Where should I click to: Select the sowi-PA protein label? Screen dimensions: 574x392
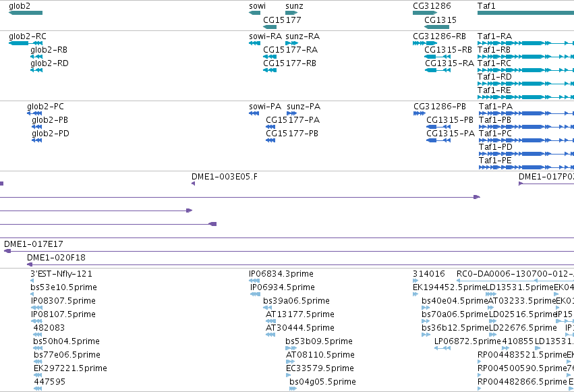click(265, 107)
